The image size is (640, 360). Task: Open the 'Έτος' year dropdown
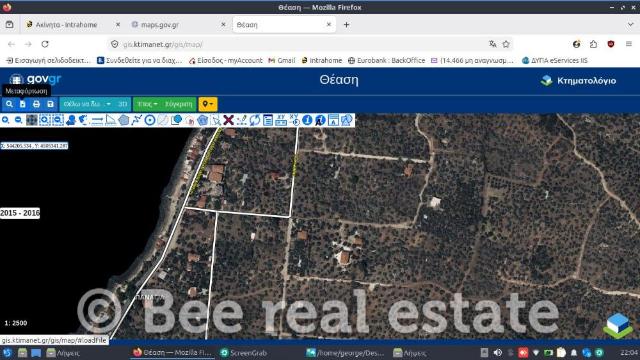click(x=147, y=104)
